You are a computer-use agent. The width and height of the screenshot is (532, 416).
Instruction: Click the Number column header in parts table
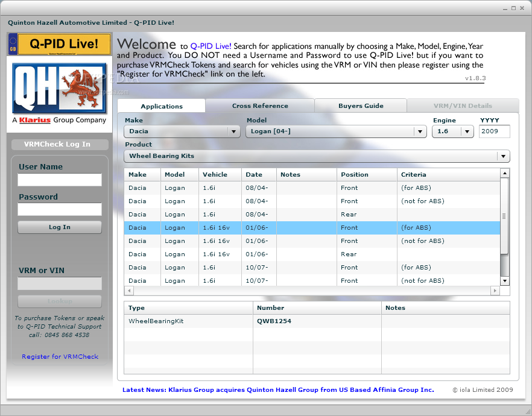(x=317, y=308)
